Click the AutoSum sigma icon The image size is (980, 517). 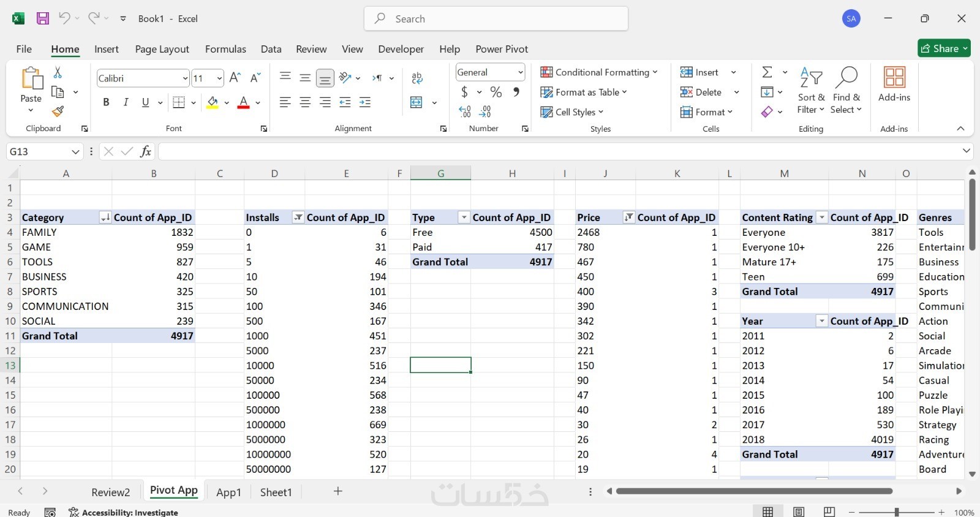click(x=767, y=72)
